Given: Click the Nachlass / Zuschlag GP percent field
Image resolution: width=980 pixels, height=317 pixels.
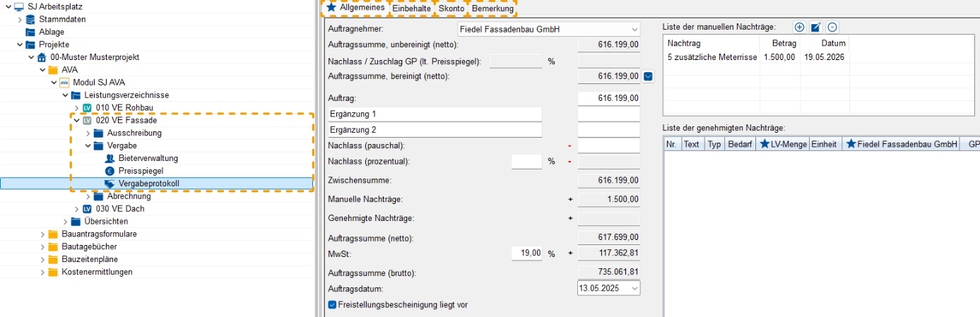Looking at the screenshot, I should [x=516, y=61].
